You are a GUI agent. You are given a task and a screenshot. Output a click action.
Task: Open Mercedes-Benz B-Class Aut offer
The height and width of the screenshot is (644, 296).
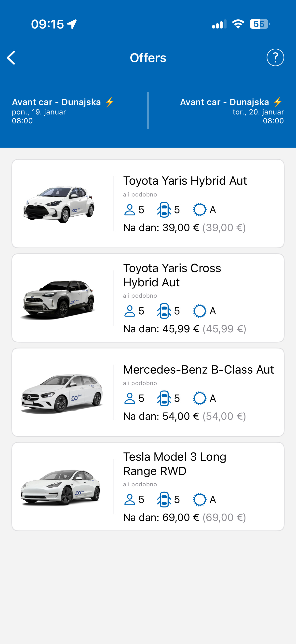tap(198, 369)
